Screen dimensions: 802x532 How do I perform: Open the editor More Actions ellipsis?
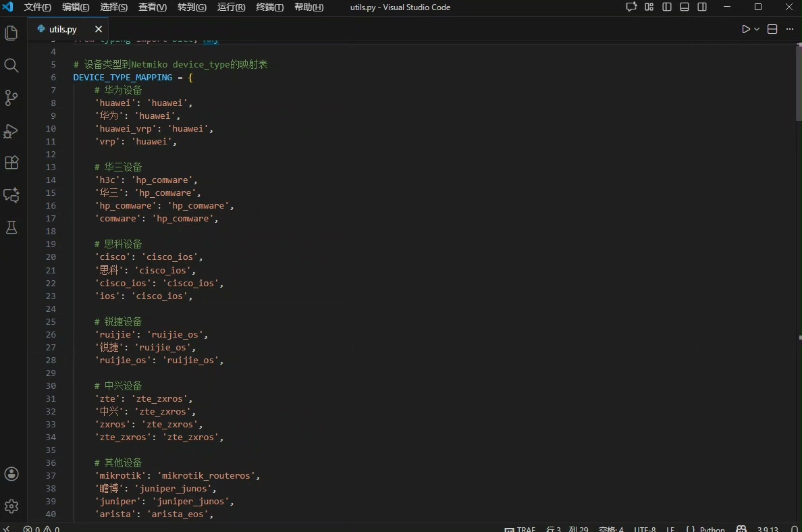(790, 30)
